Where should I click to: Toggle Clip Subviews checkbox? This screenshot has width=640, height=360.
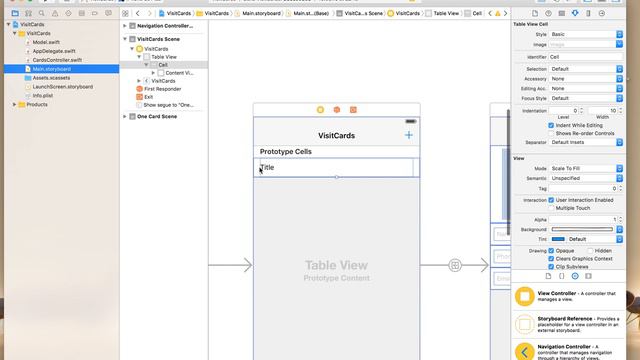tap(551, 267)
